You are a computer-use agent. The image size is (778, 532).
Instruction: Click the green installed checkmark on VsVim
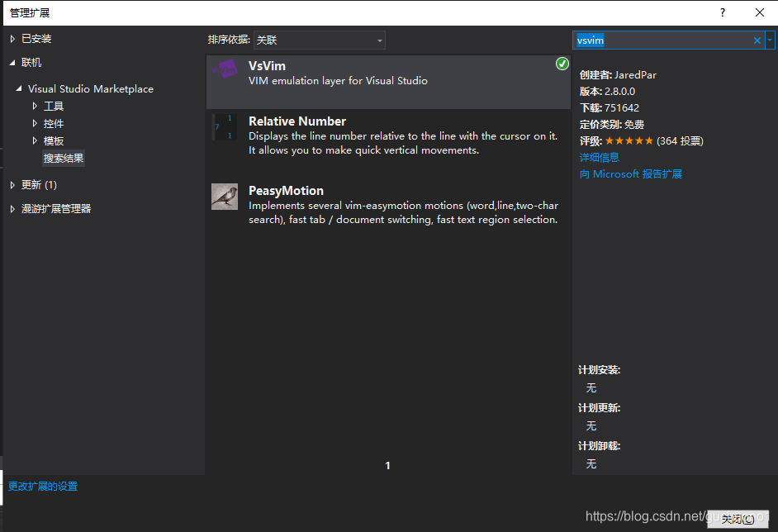coord(562,64)
